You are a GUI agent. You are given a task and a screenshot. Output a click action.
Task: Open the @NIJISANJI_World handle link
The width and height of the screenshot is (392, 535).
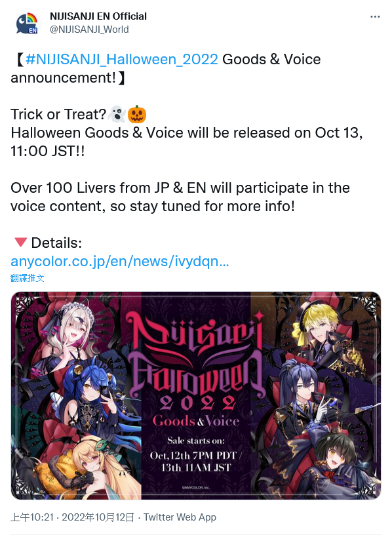pos(89,30)
